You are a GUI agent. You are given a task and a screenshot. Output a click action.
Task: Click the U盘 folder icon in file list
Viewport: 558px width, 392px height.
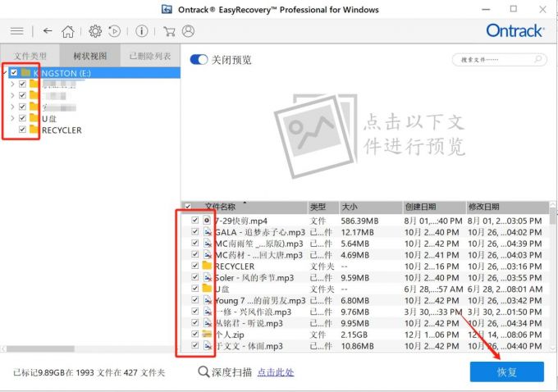207,289
